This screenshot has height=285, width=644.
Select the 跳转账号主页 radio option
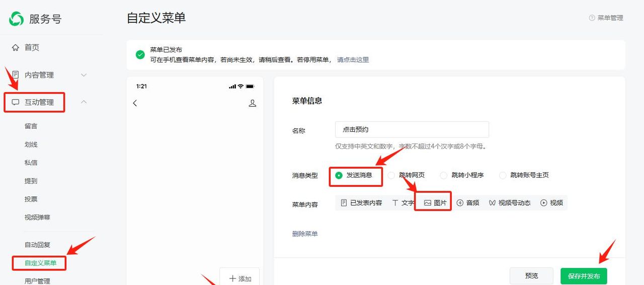503,175
